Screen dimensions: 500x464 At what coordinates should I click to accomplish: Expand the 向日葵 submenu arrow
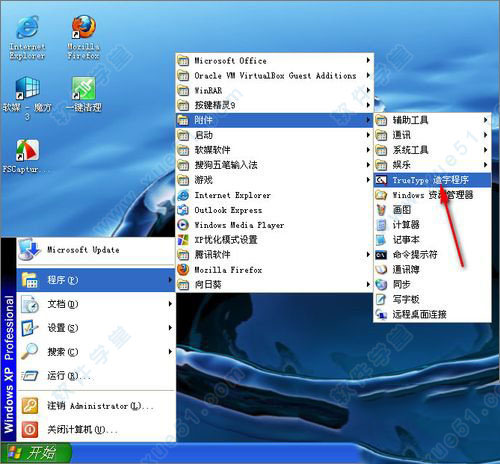coord(368,284)
